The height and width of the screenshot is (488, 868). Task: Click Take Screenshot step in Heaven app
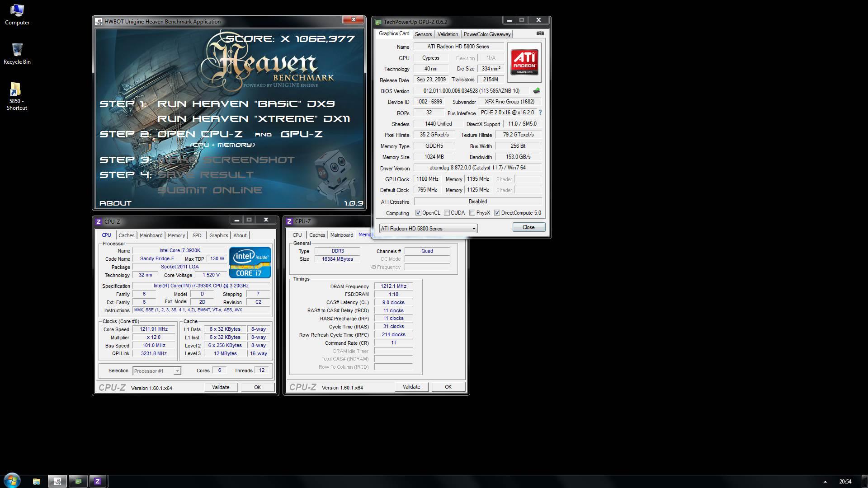226,160
